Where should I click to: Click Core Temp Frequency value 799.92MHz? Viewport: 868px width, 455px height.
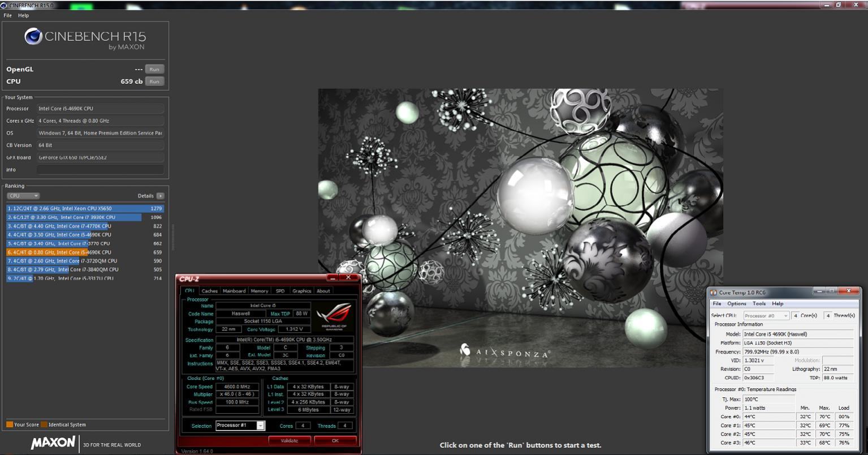click(x=798, y=352)
